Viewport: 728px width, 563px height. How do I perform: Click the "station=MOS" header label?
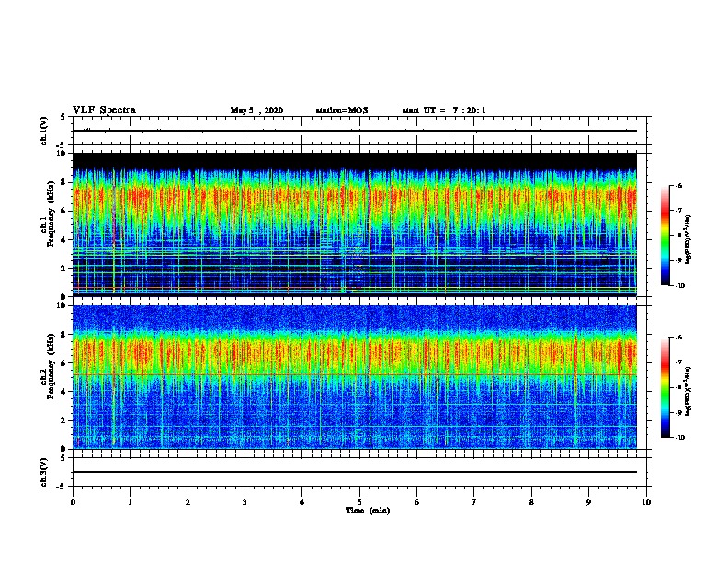pyautogui.click(x=342, y=110)
